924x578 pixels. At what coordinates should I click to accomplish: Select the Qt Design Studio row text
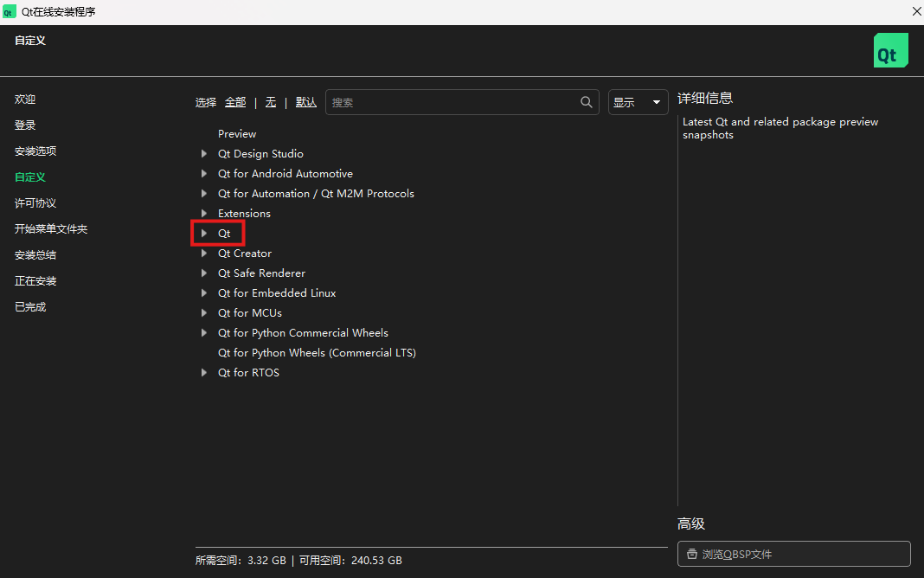coord(260,154)
